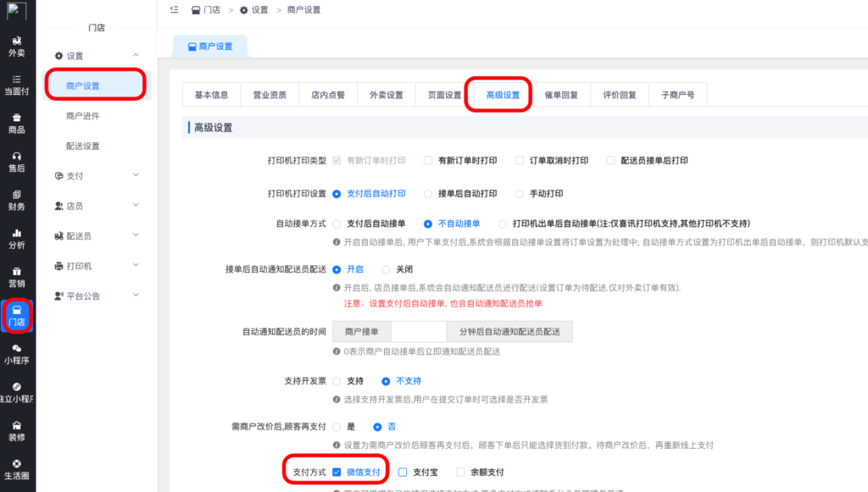The width and height of the screenshot is (868, 492).
Task: Open 配送设置 in the side menu
Action: (83, 146)
